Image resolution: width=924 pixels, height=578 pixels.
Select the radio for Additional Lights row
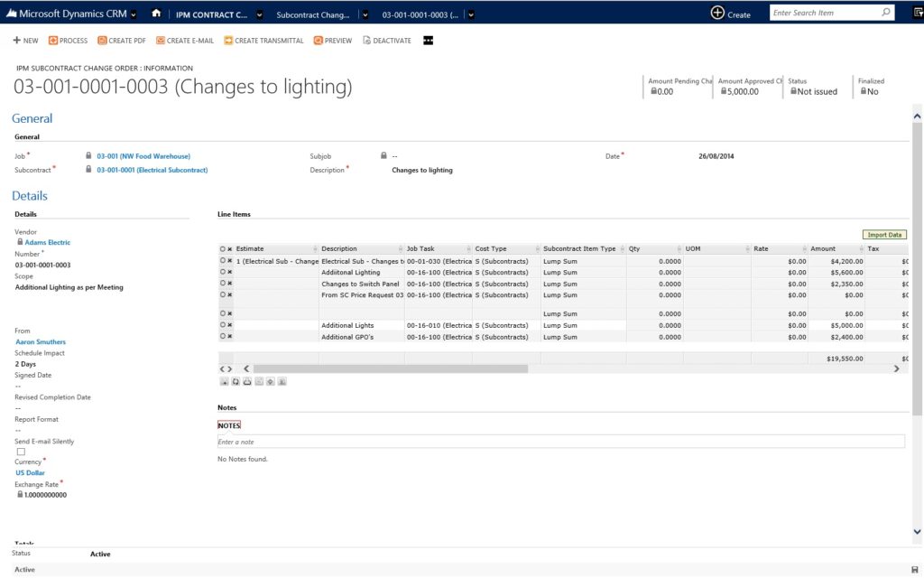(x=223, y=325)
